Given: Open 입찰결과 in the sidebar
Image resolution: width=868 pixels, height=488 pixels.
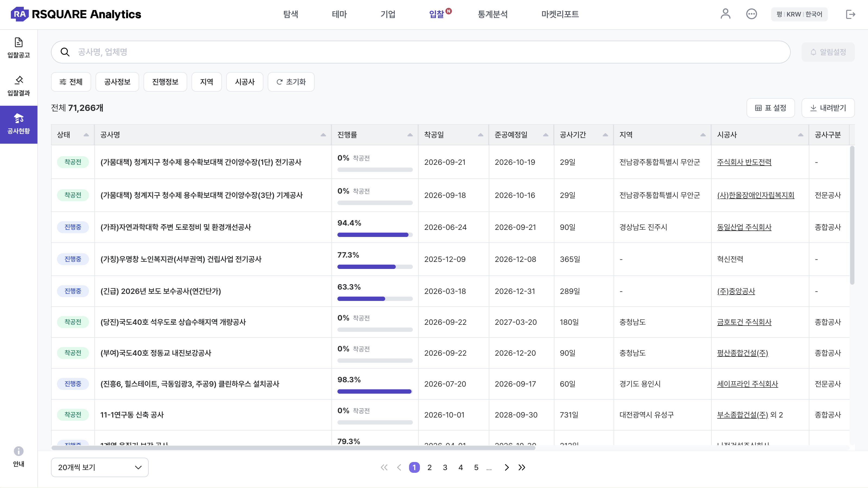Looking at the screenshot, I should pos(18,86).
